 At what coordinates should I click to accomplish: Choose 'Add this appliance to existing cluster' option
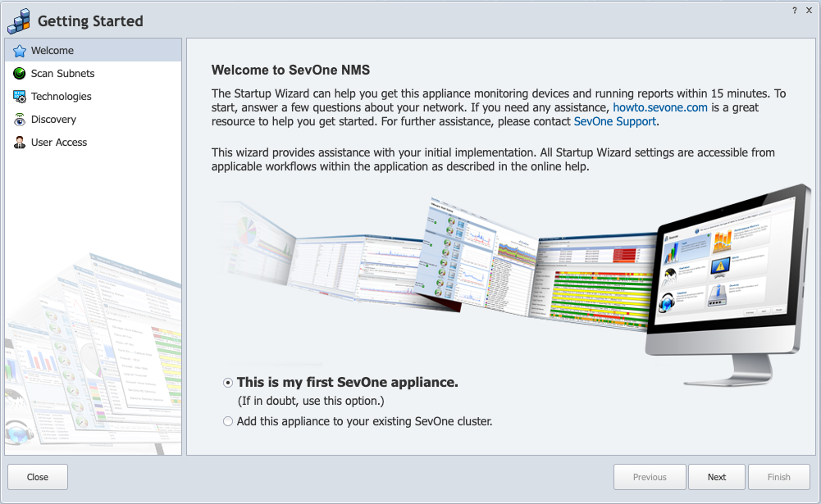[x=228, y=421]
